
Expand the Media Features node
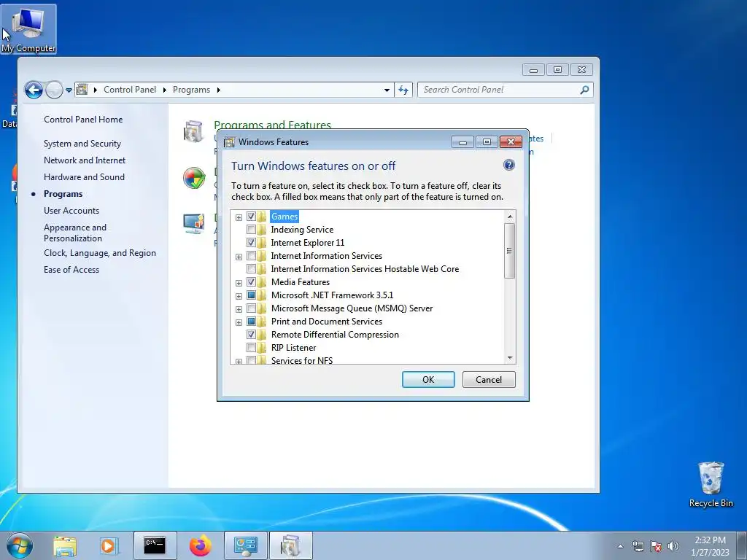239,284
